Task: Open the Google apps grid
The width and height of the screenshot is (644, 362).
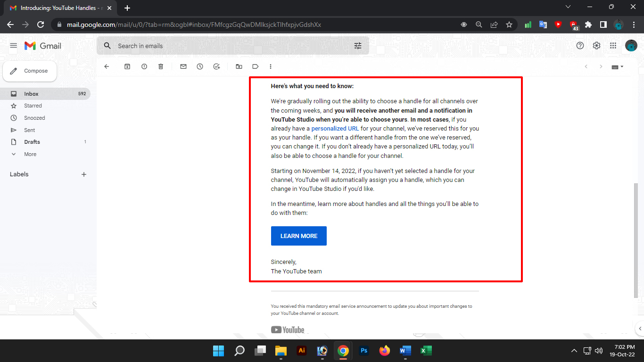Action: pos(613,46)
